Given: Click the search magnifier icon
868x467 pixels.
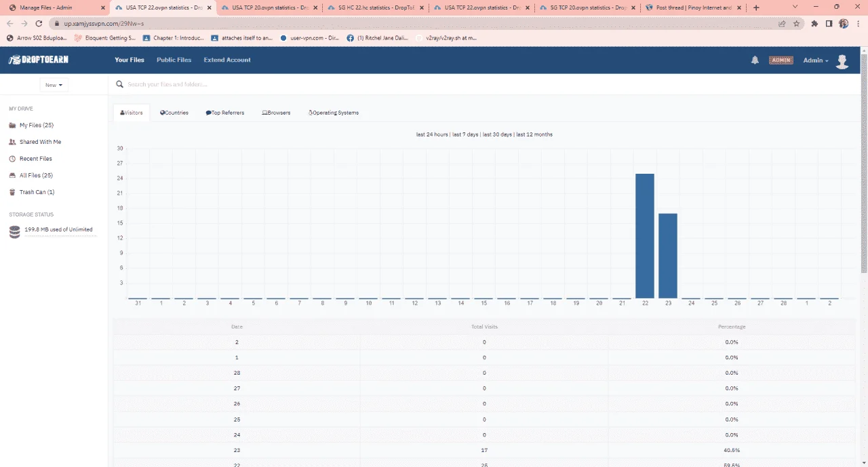Looking at the screenshot, I should (x=120, y=84).
